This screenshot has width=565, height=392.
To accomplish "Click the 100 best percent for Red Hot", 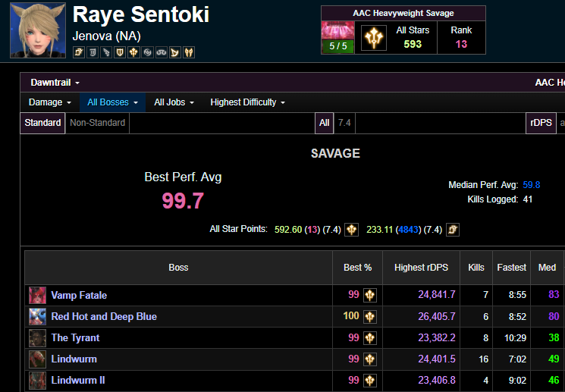I will click(x=351, y=316).
